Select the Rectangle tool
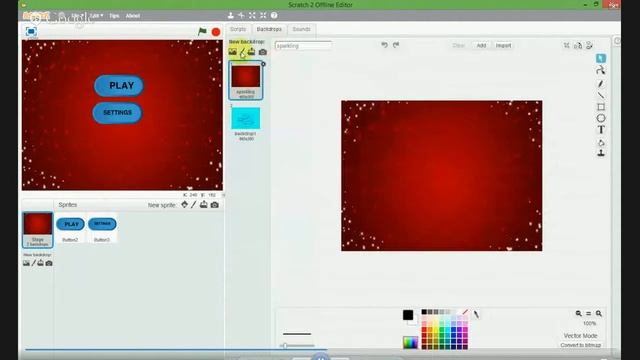This screenshot has height=360, width=640. click(x=601, y=107)
